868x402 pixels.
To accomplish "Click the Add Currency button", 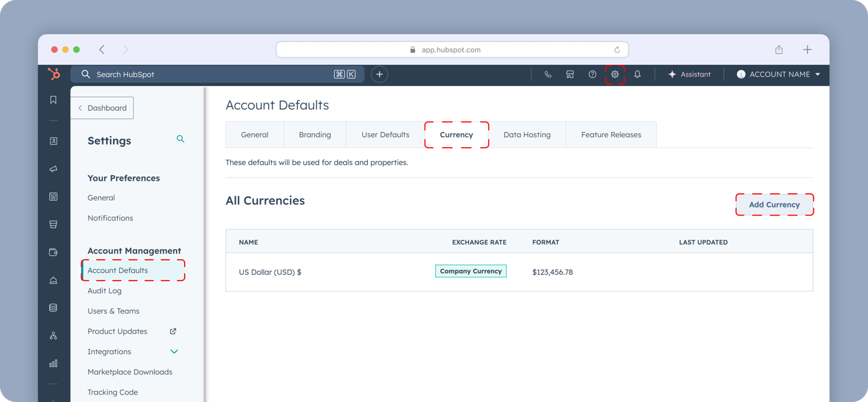I will [774, 204].
